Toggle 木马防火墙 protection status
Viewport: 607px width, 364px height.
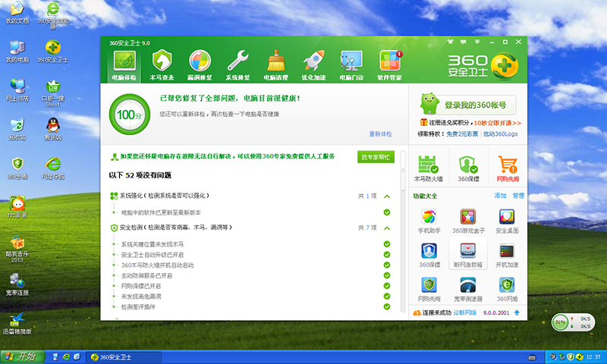[429, 168]
